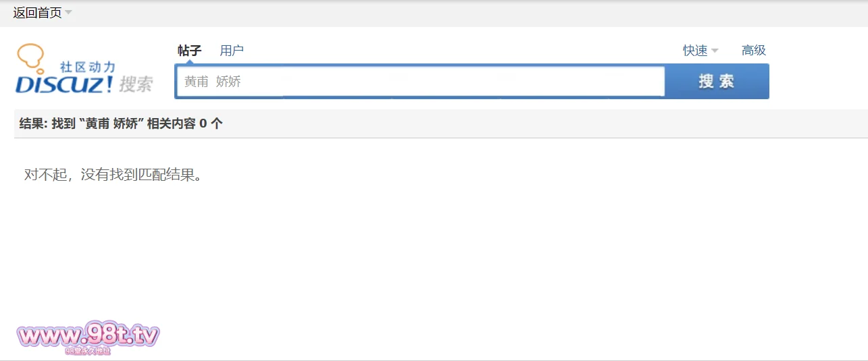Click the 对不起，没有找到匹配结果 message

(113, 175)
